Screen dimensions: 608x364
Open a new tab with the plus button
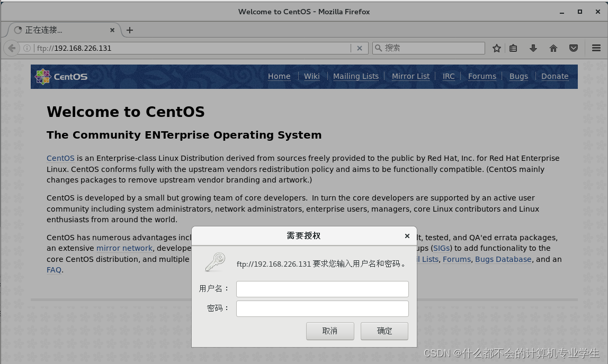[130, 30]
